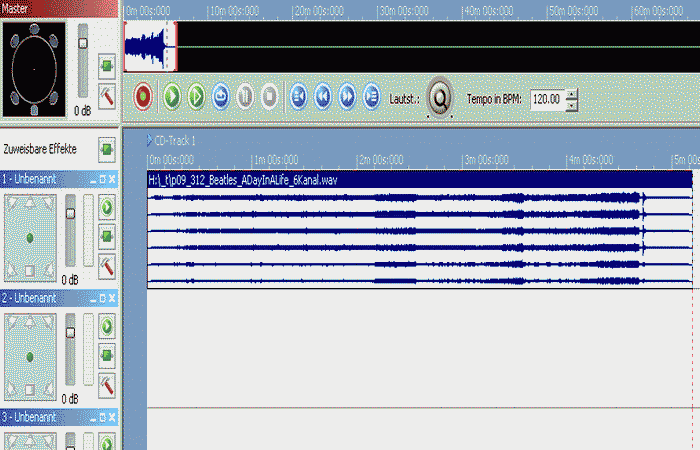Minimize the 1 - Unbenannt track panel
The height and width of the screenshot is (450, 700).
coord(92,179)
